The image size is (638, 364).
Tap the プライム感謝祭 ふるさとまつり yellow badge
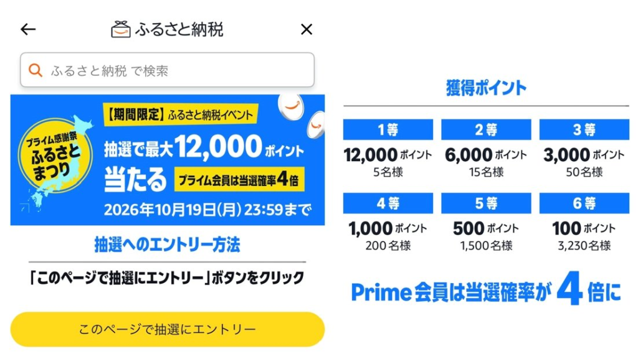coord(54,156)
